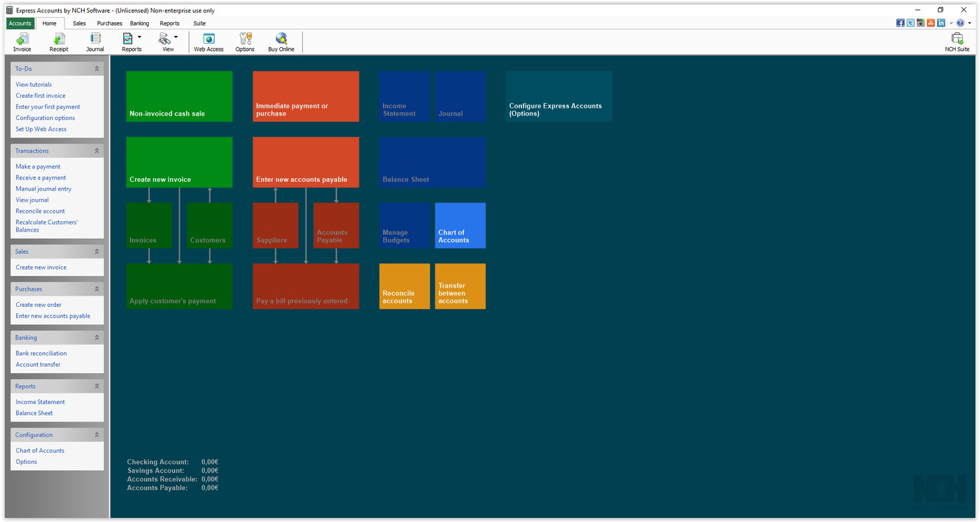Viewport: 980px width, 522px height.
Task: Open the Web Access toolbar icon
Action: tap(209, 42)
